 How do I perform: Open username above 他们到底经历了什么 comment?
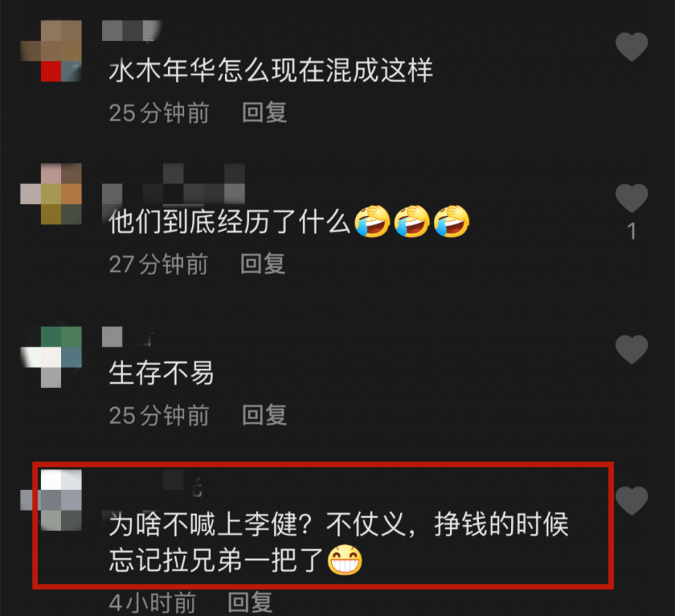point(174,184)
